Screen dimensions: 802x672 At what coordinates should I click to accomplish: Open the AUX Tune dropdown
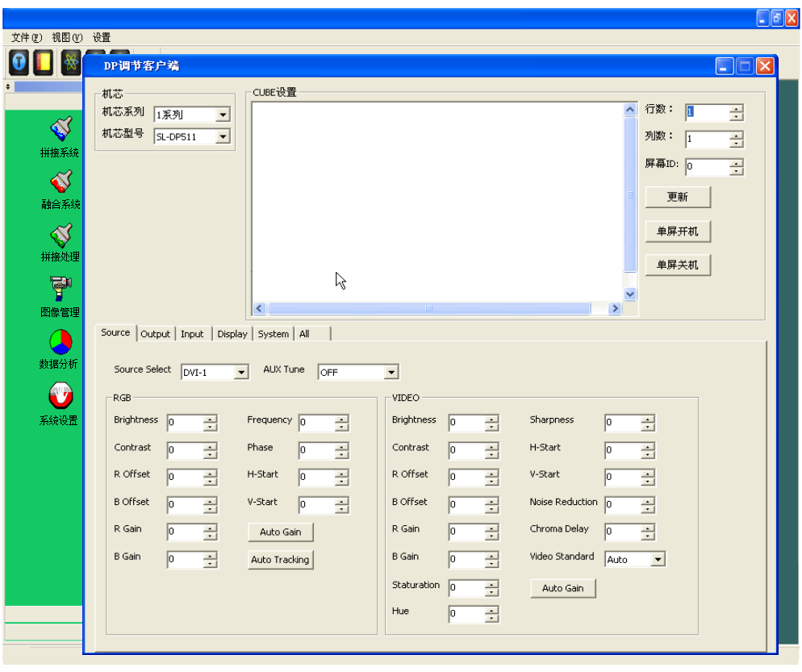pyautogui.click(x=391, y=373)
